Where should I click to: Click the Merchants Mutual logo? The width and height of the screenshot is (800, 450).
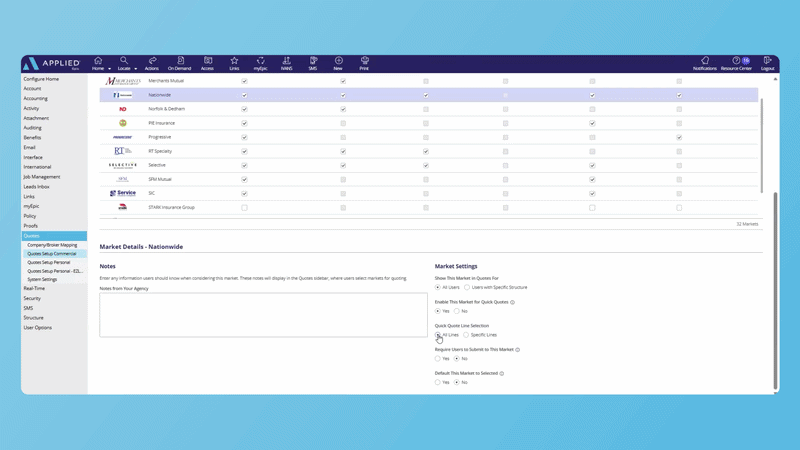point(123,81)
